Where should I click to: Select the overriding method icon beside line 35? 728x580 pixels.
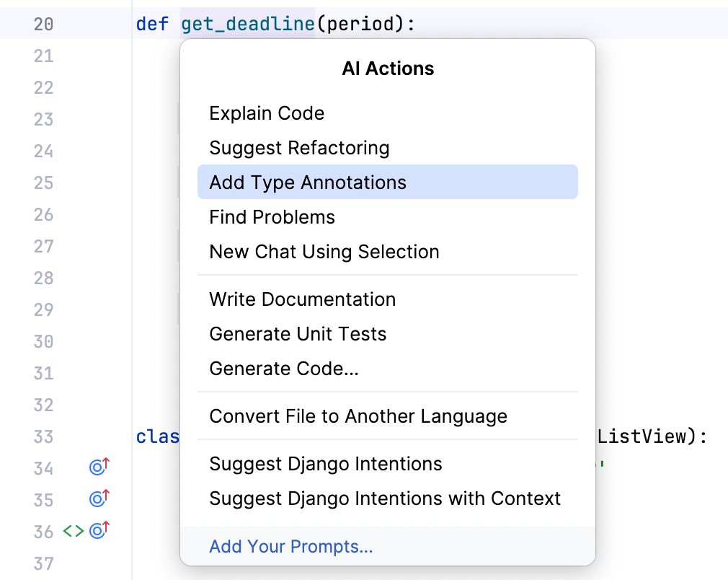pos(97,498)
